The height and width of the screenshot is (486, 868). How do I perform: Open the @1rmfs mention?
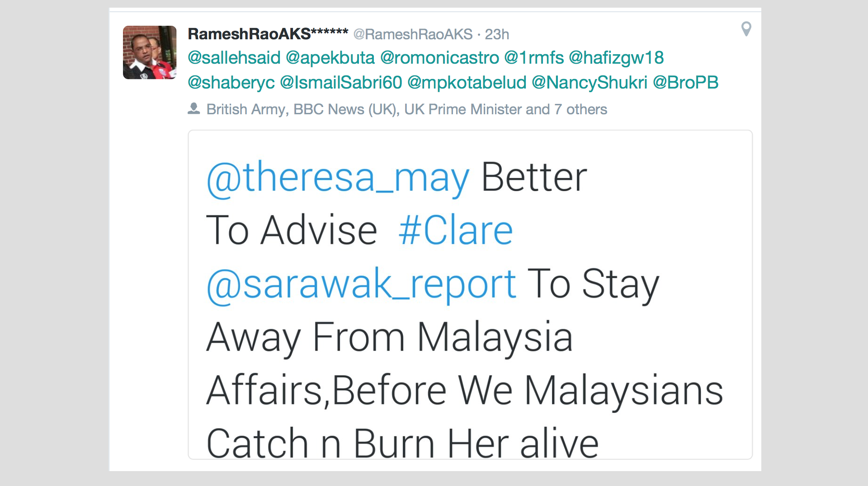pyautogui.click(x=534, y=58)
